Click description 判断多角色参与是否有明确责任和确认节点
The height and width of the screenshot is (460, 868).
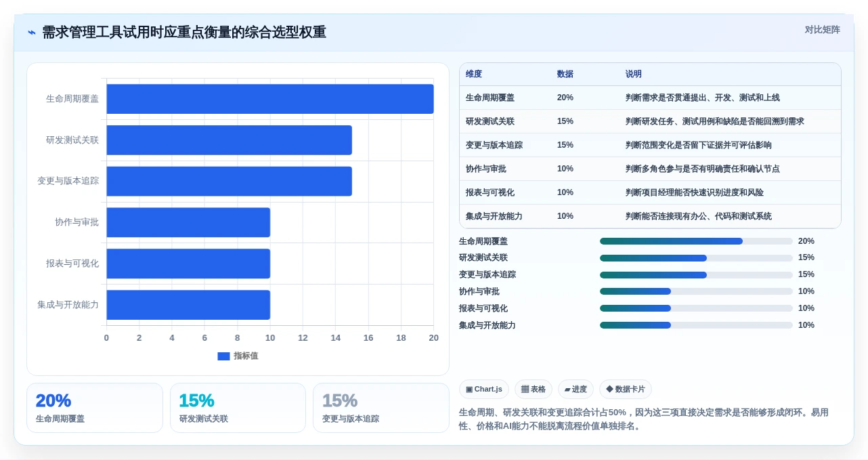pos(703,169)
